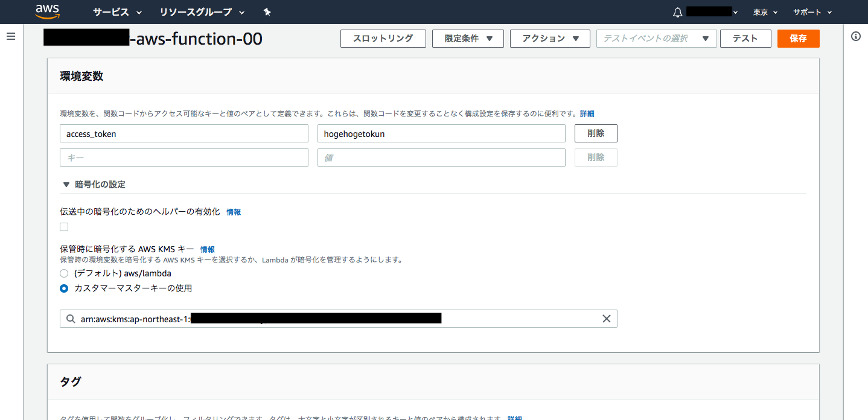Click the access_token key field

click(x=184, y=133)
